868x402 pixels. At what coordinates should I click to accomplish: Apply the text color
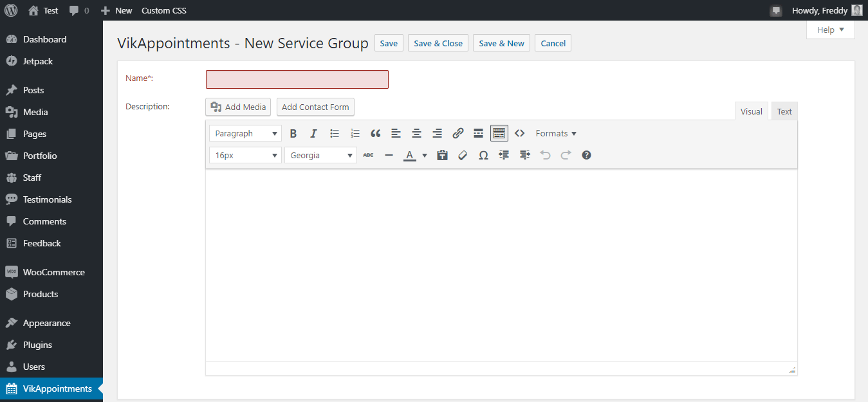click(x=410, y=155)
